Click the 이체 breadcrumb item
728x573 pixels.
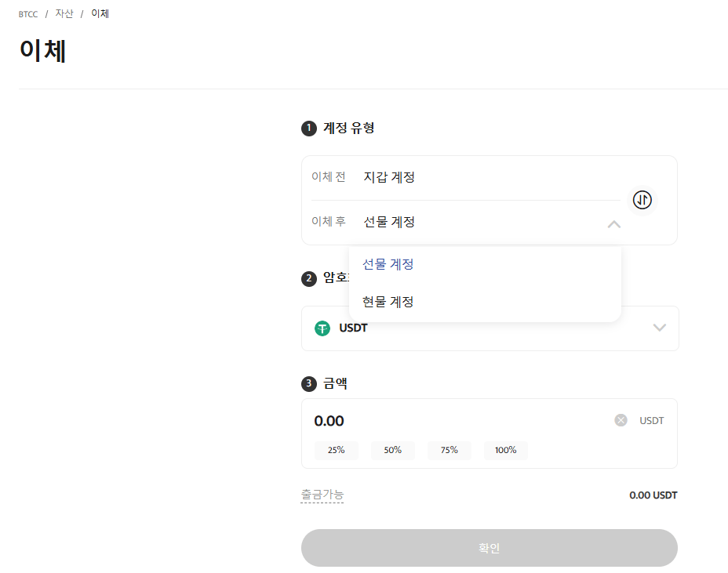tap(100, 14)
